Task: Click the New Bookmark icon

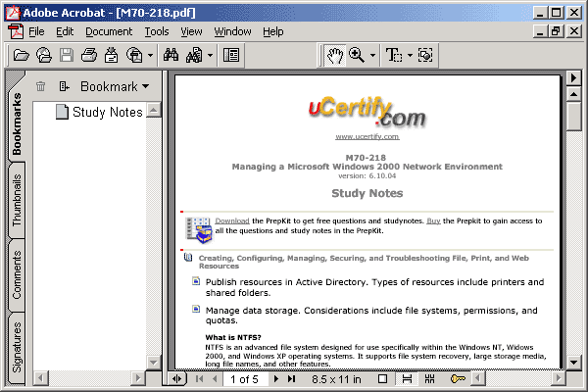Action: pos(64,86)
